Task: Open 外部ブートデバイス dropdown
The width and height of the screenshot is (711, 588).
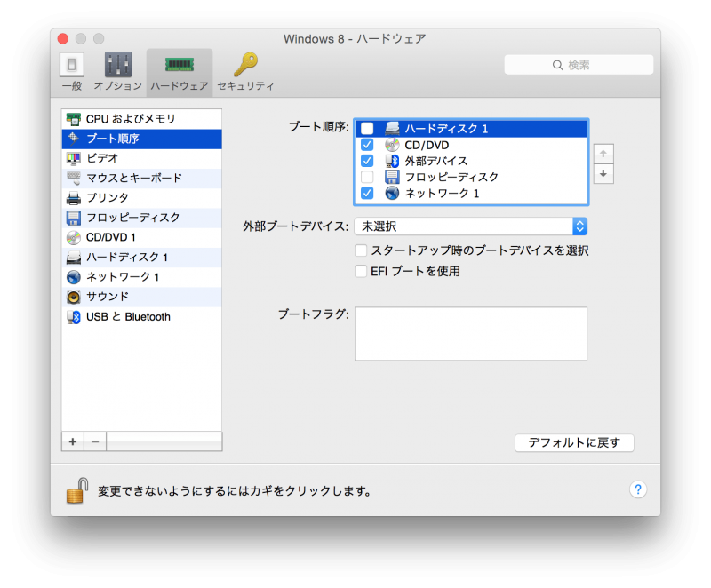Action: (471, 226)
